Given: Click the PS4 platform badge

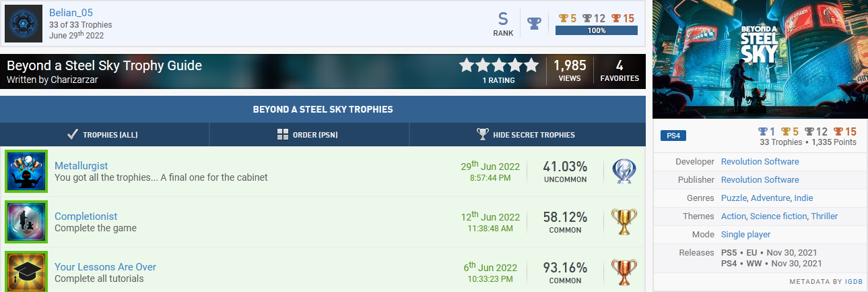Looking at the screenshot, I should 673,136.
